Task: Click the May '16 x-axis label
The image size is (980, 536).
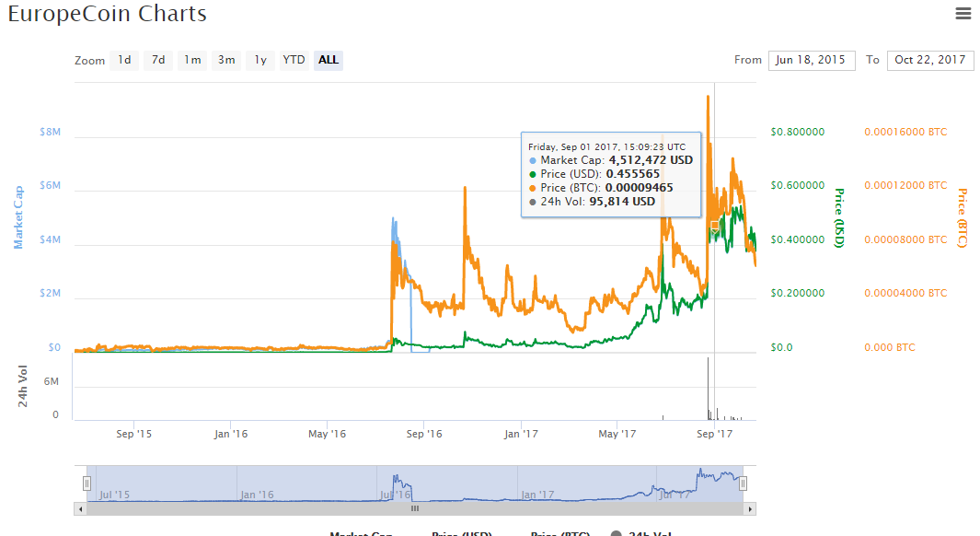Action: point(327,434)
